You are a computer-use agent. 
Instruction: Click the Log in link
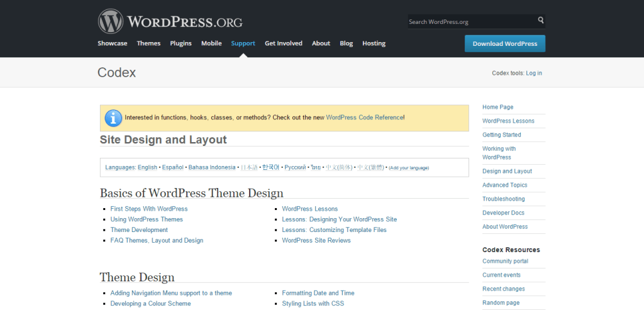click(x=534, y=73)
